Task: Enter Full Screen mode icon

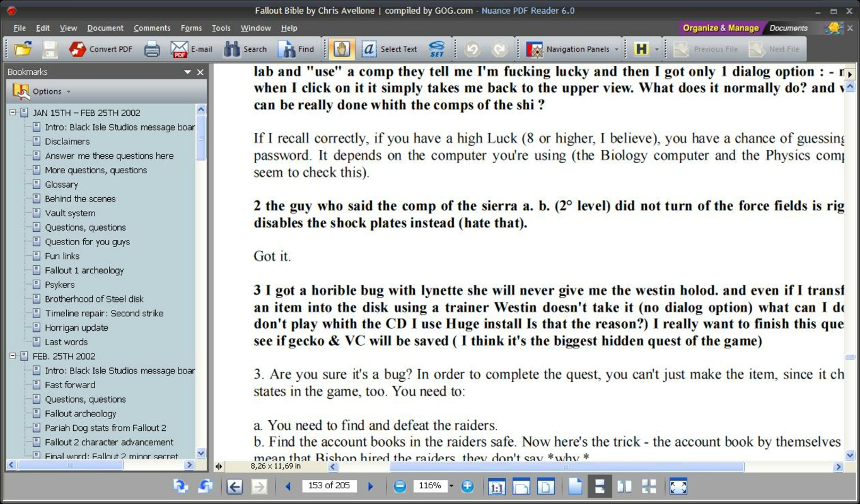Action: [678, 486]
